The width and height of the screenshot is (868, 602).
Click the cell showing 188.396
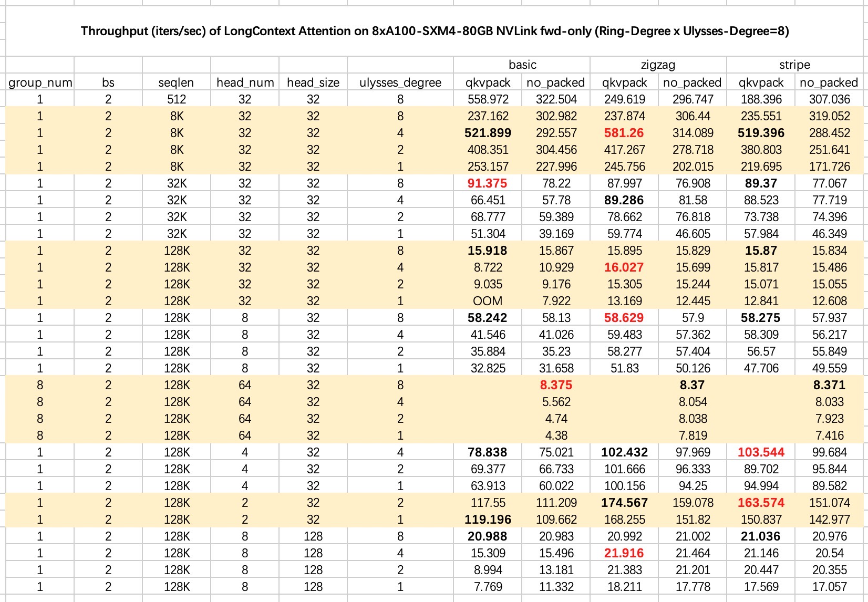(761, 99)
